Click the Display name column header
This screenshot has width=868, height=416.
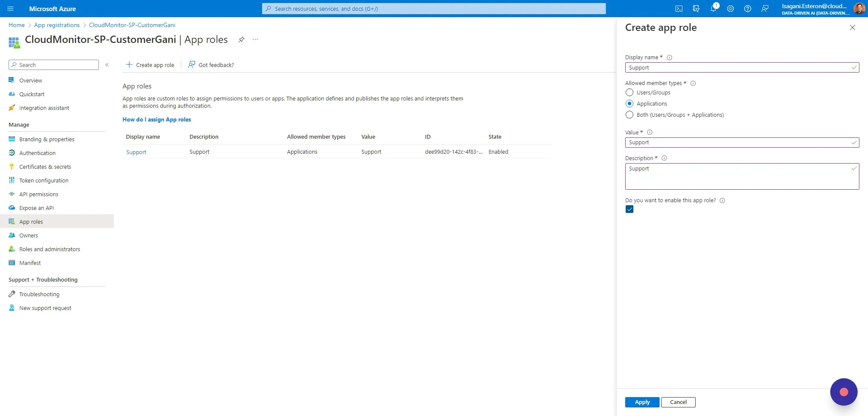pyautogui.click(x=143, y=137)
